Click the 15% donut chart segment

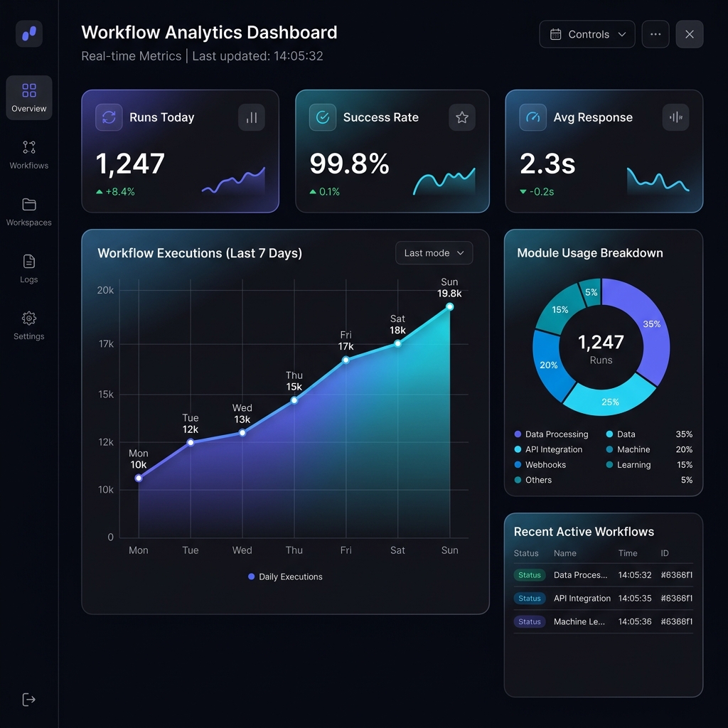coord(560,309)
